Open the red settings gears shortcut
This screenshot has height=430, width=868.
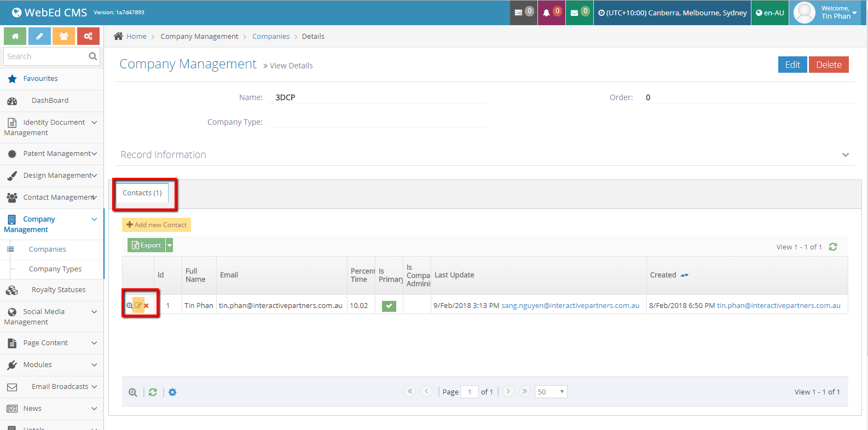[x=88, y=36]
